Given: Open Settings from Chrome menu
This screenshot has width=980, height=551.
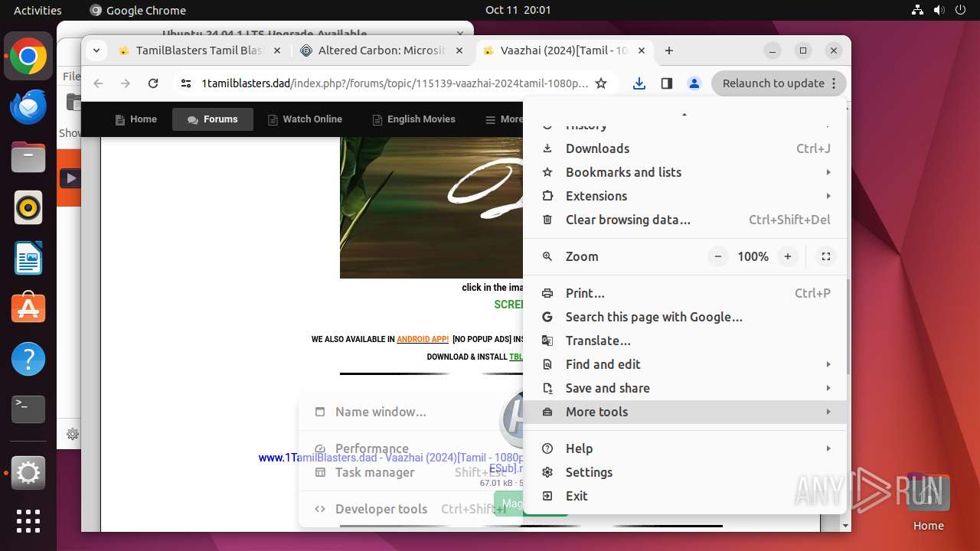Looking at the screenshot, I should tap(685, 472).
